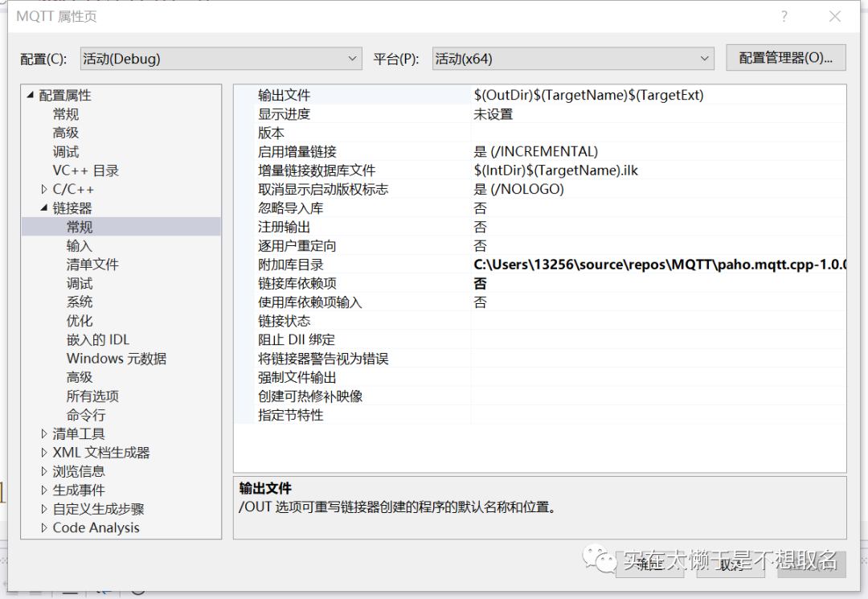Select 命令行 under 链接器
This screenshot has width=868, height=599.
click(x=86, y=416)
